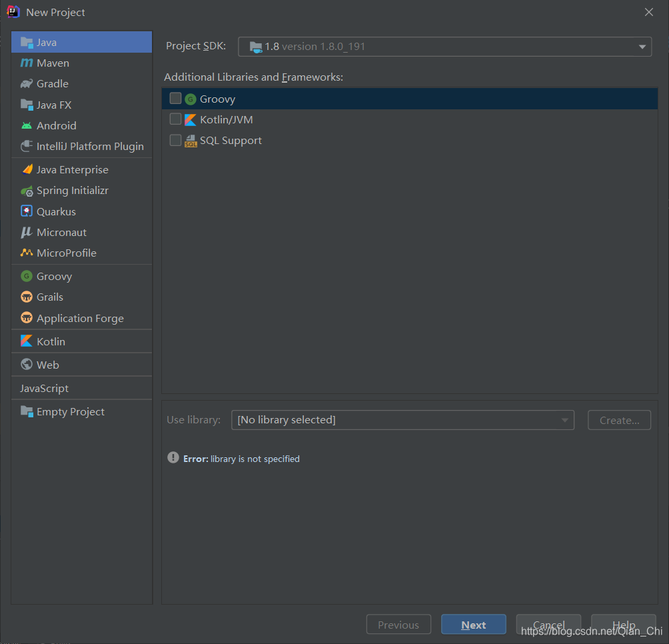The image size is (669, 644).
Task: Click the Micronaut mu icon
Action: [x=27, y=232]
